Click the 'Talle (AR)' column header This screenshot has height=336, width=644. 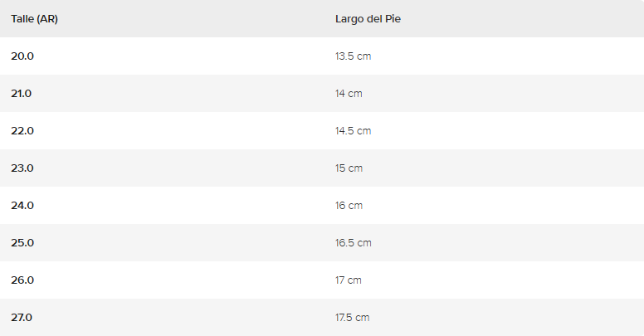(x=34, y=18)
